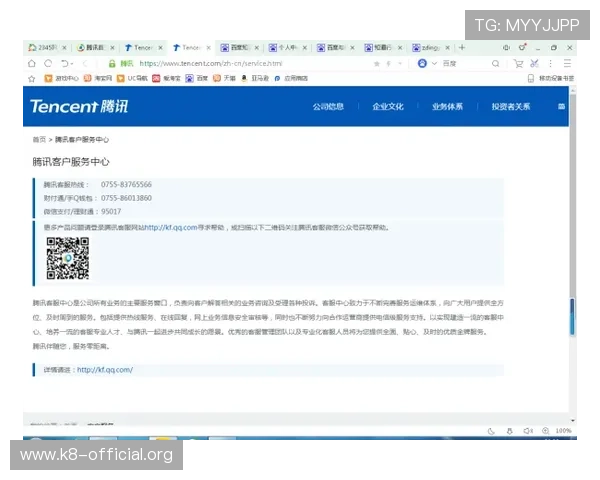This screenshot has width=600, height=480.
Task: Click the number 0755-86013860
Action: [126, 198]
